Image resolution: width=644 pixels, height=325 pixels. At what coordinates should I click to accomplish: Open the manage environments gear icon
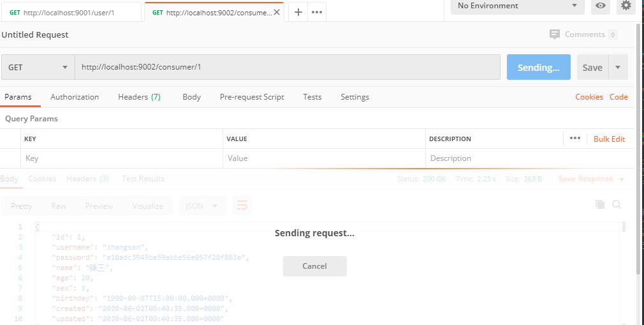[x=626, y=6]
